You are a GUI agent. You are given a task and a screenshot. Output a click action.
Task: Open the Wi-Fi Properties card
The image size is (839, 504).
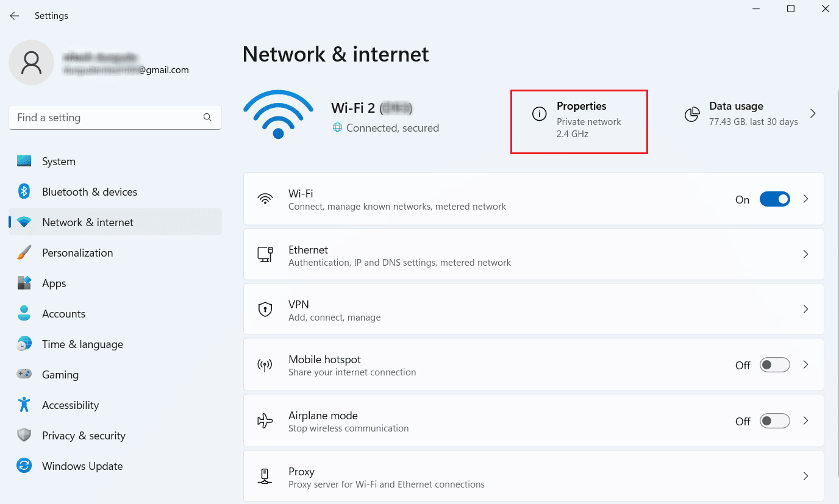579,121
